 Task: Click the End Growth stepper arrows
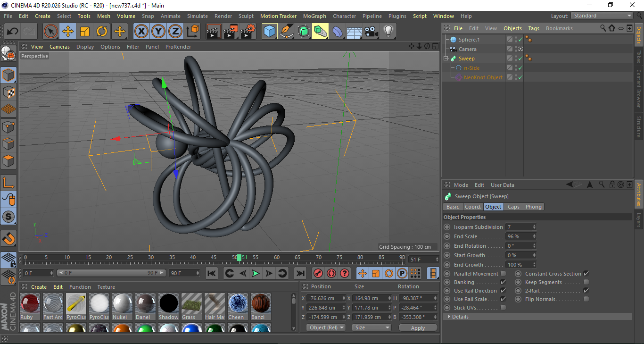[x=534, y=265]
